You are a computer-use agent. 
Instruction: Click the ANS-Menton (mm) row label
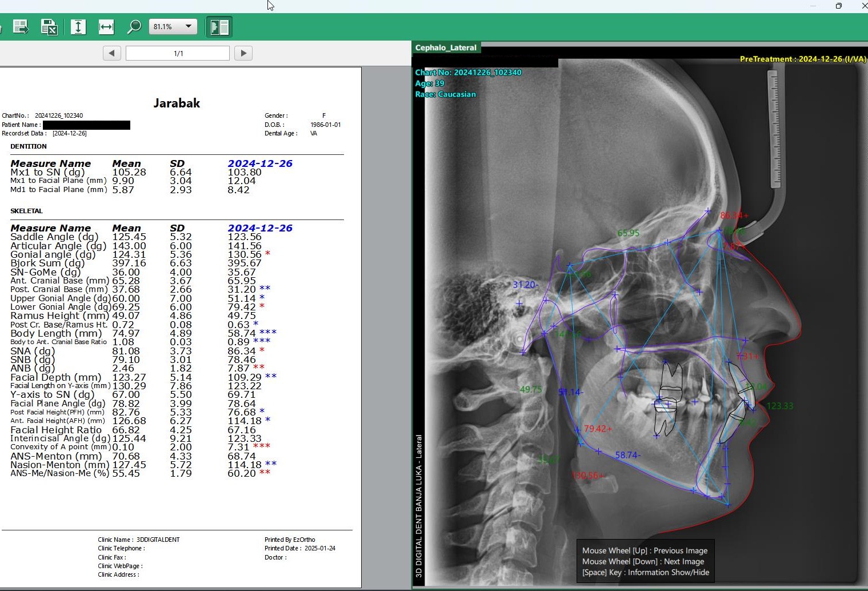56,456
